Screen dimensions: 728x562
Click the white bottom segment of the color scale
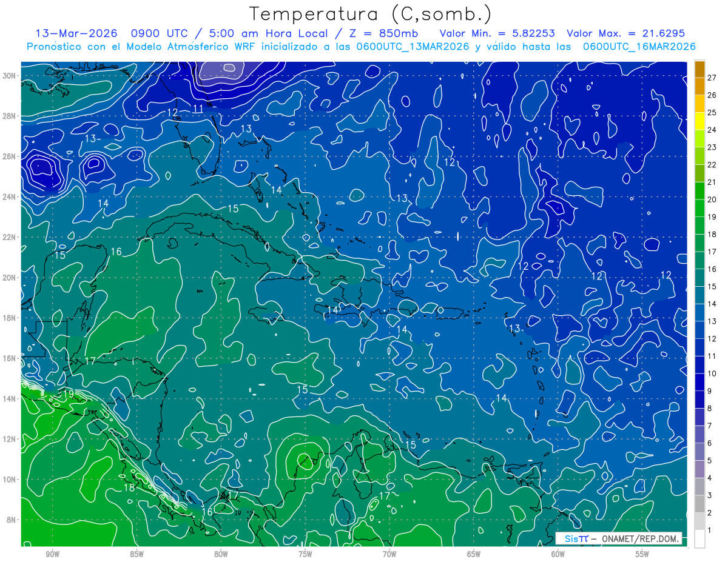(699, 538)
